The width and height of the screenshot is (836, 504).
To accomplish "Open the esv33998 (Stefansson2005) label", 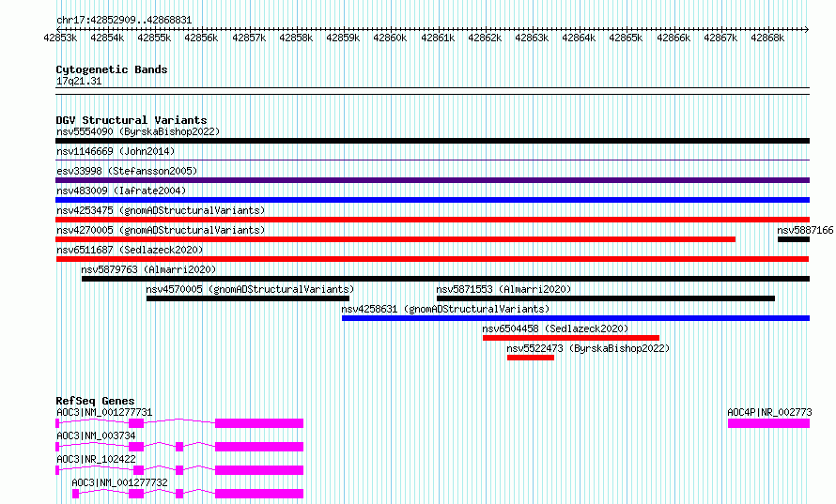I will click(127, 171).
